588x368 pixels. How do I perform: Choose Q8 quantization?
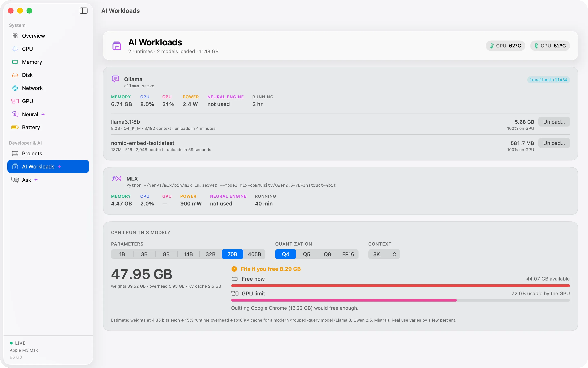327,254
